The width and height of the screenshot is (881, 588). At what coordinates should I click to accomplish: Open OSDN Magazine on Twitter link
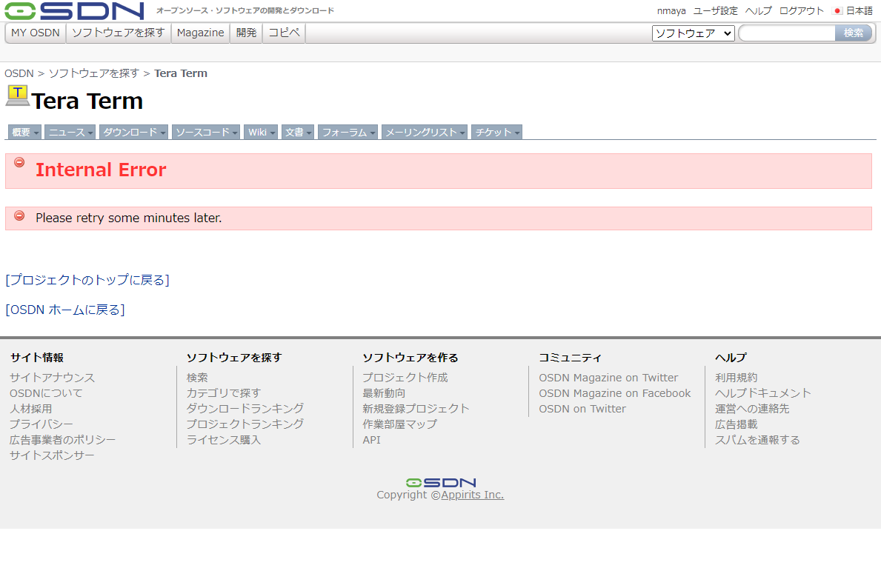click(x=608, y=378)
